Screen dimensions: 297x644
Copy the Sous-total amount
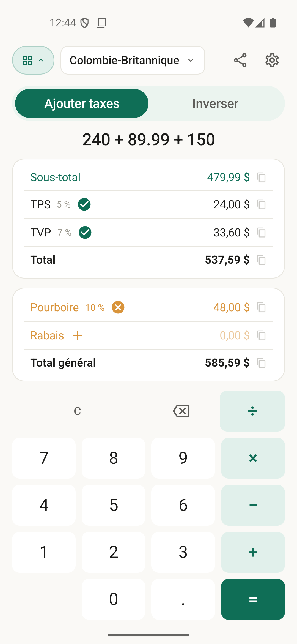[x=261, y=178]
